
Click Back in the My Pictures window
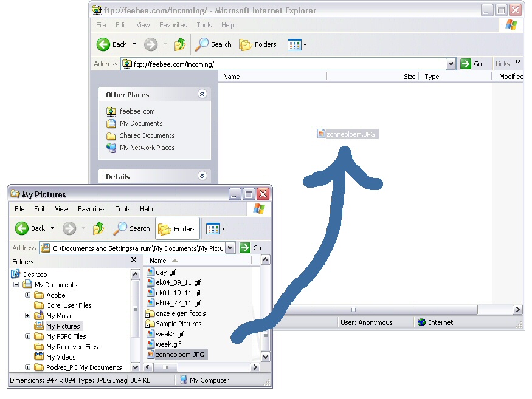click(x=30, y=228)
